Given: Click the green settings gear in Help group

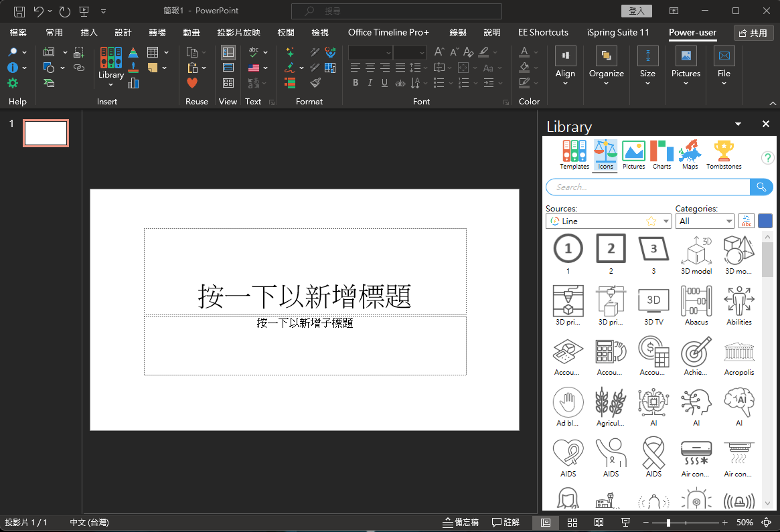Looking at the screenshot, I should (x=13, y=83).
